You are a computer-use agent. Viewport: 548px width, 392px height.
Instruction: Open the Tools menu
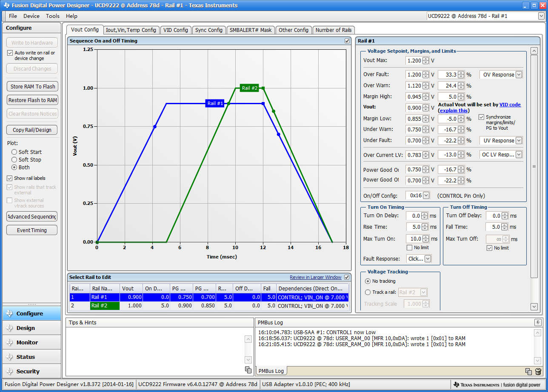point(53,16)
